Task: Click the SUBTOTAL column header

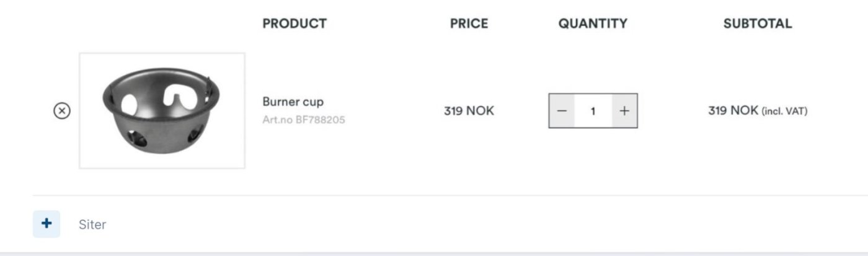Action: pos(757,24)
